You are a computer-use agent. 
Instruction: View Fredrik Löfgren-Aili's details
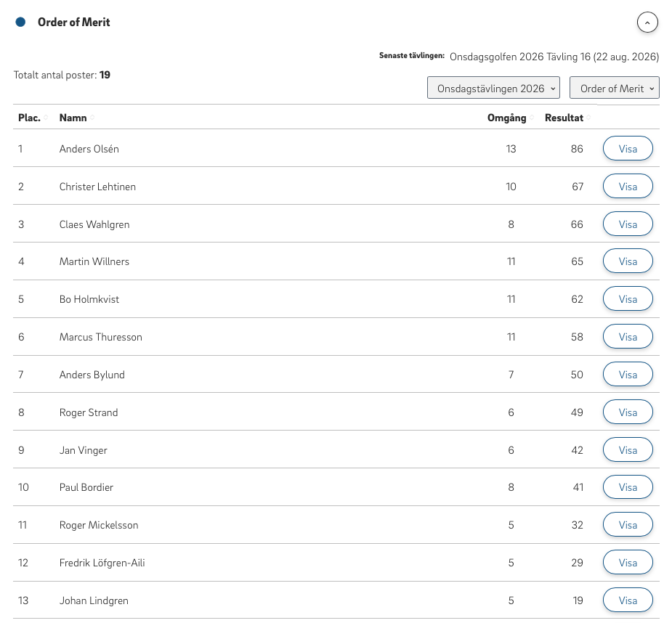[628, 562]
